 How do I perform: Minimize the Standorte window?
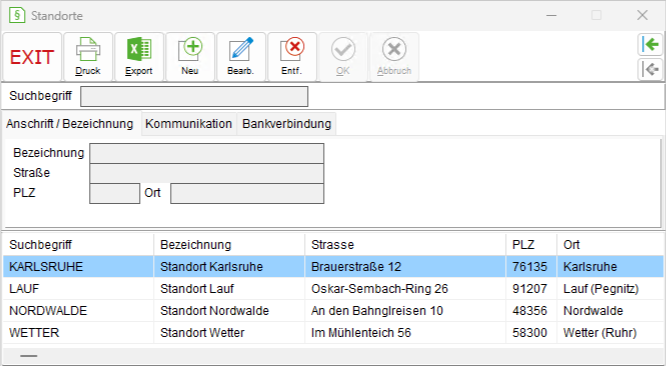(551, 16)
